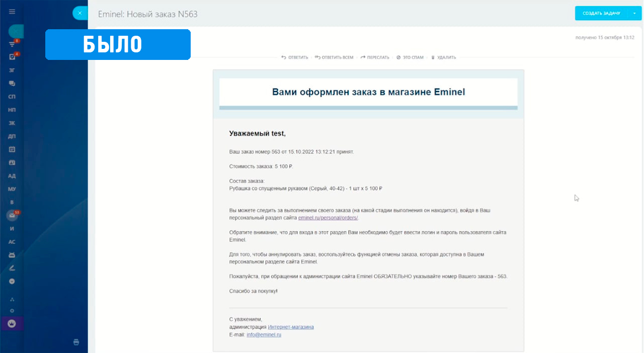
Task: Click greeting Уважаемый test,
Action: tap(257, 133)
